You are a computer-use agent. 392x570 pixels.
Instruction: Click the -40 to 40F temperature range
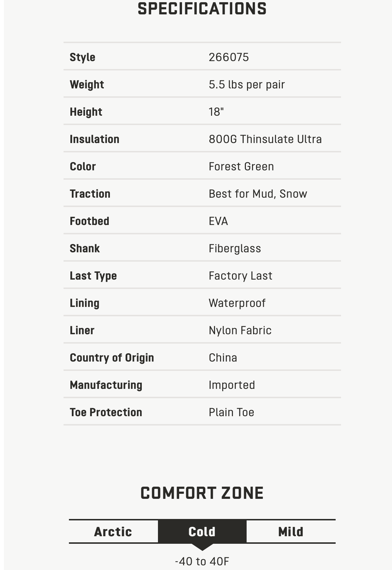(x=202, y=561)
